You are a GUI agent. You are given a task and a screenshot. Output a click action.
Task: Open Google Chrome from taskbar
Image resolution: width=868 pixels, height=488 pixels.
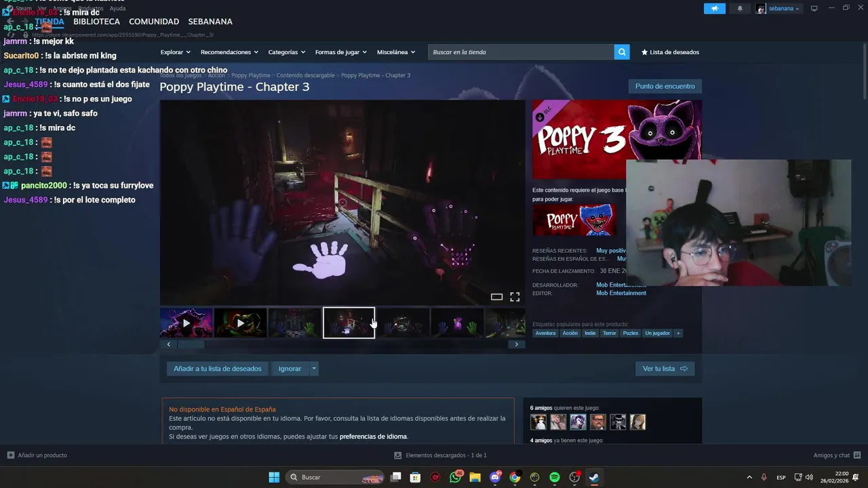click(x=515, y=477)
